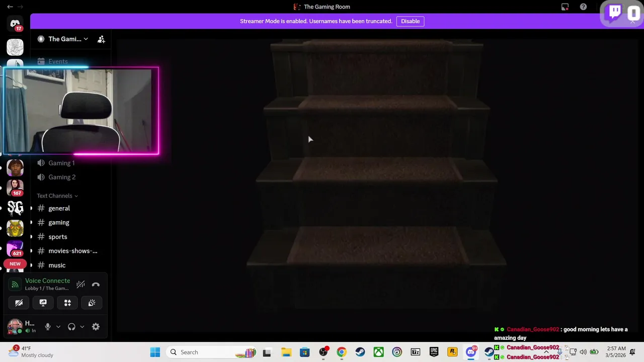Open Windows Start menu
Screen dimensions: 644x362
coord(155,352)
